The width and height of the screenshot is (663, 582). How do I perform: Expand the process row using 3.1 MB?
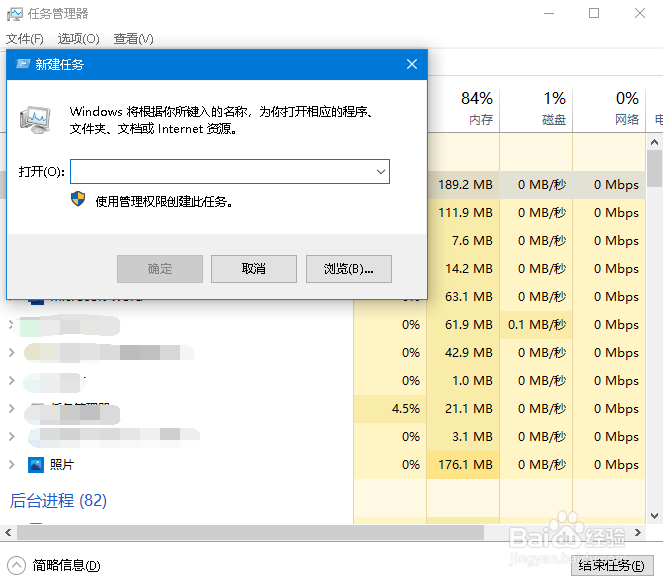click(x=11, y=436)
